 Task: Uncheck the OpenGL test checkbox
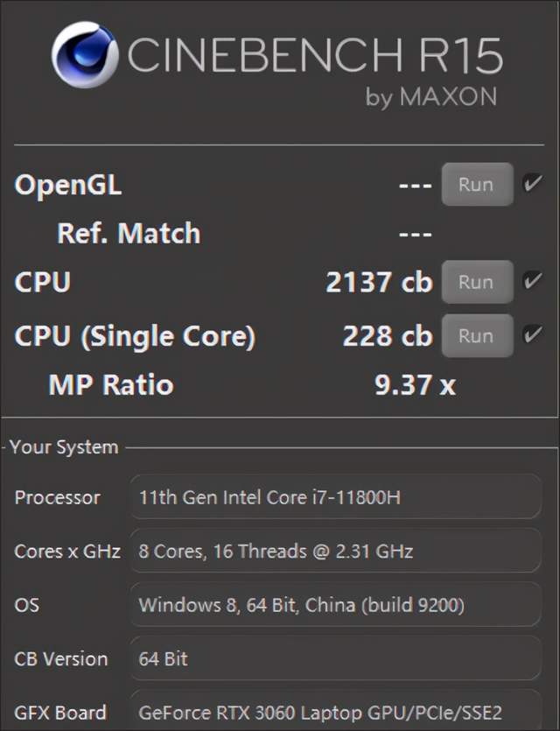point(531,184)
